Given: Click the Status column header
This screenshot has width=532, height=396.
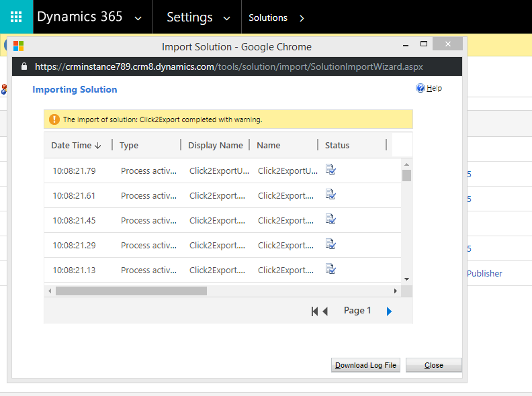Looking at the screenshot, I should pyautogui.click(x=337, y=146).
